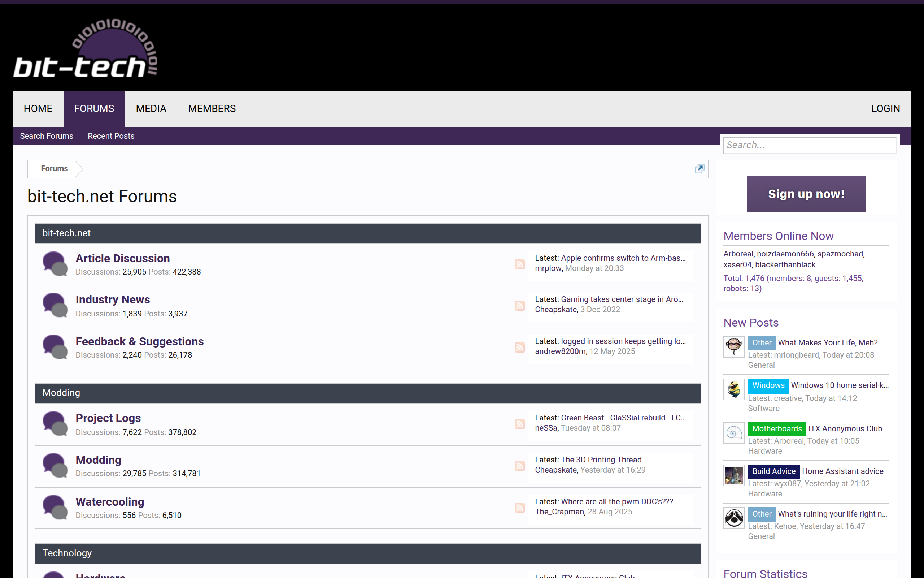
Task: Click the Technology category header
Action: pos(368,553)
